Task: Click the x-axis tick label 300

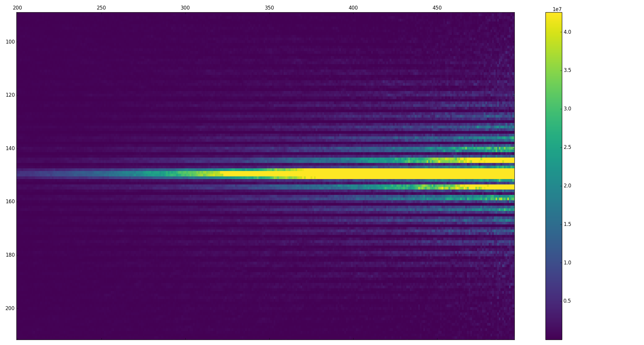Action: (185, 8)
